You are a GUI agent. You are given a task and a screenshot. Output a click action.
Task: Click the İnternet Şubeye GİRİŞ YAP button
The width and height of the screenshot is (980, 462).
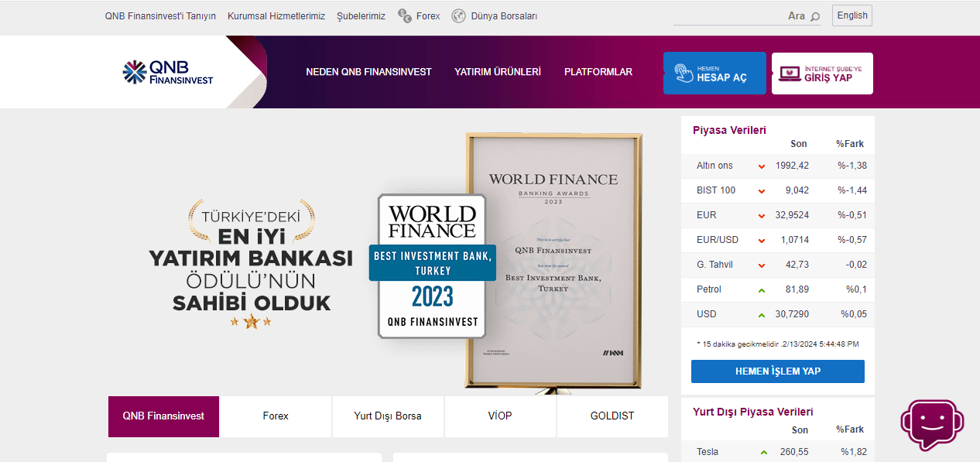coord(822,74)
